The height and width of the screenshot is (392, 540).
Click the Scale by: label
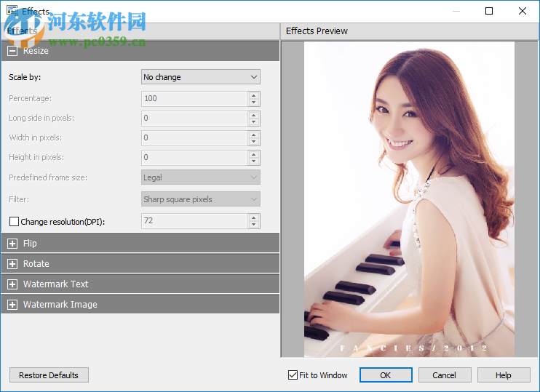point(25,77)
